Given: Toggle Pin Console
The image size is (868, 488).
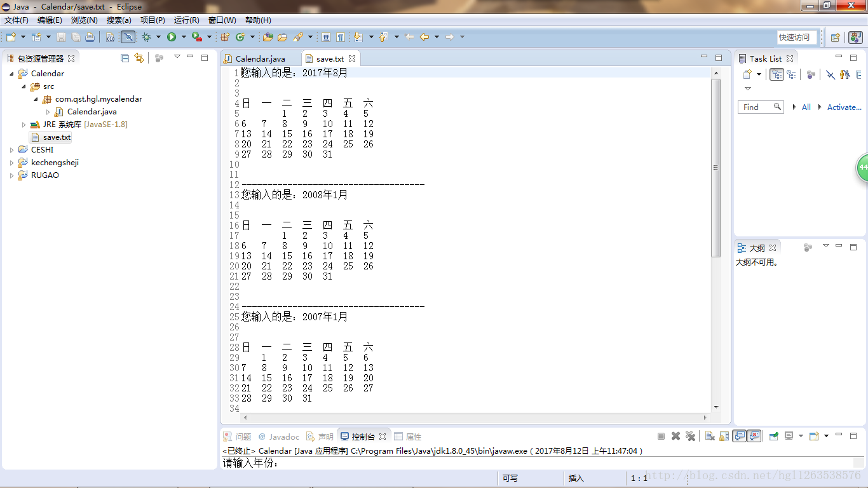Looking at the screenshot, I should click(x=773, y=437).
